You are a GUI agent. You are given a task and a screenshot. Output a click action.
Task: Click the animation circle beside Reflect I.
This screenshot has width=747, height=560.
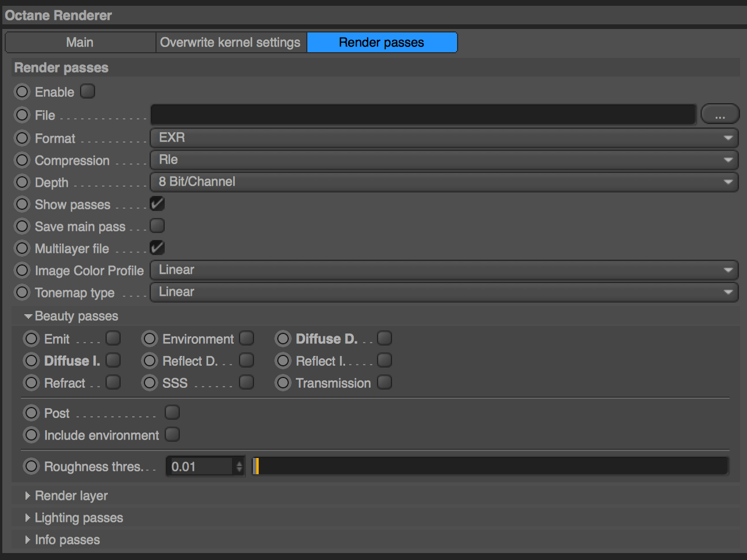(x=283, y=361)
